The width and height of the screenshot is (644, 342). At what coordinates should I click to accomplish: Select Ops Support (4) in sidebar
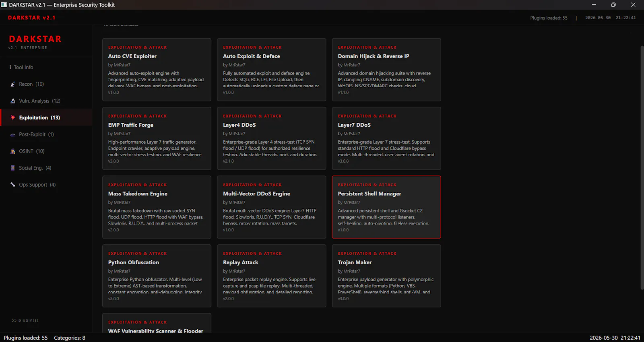coord(46,185)
